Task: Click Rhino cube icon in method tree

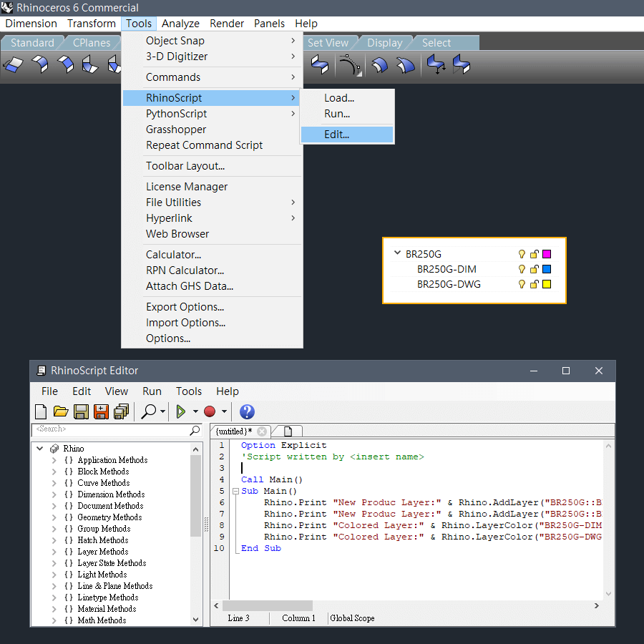Action: tap(54, 449)
